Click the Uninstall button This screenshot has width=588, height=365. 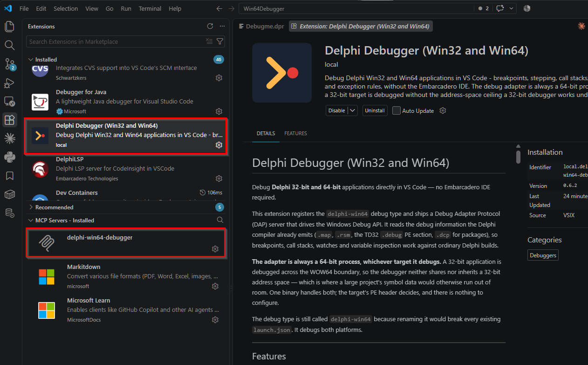[375, 110]
